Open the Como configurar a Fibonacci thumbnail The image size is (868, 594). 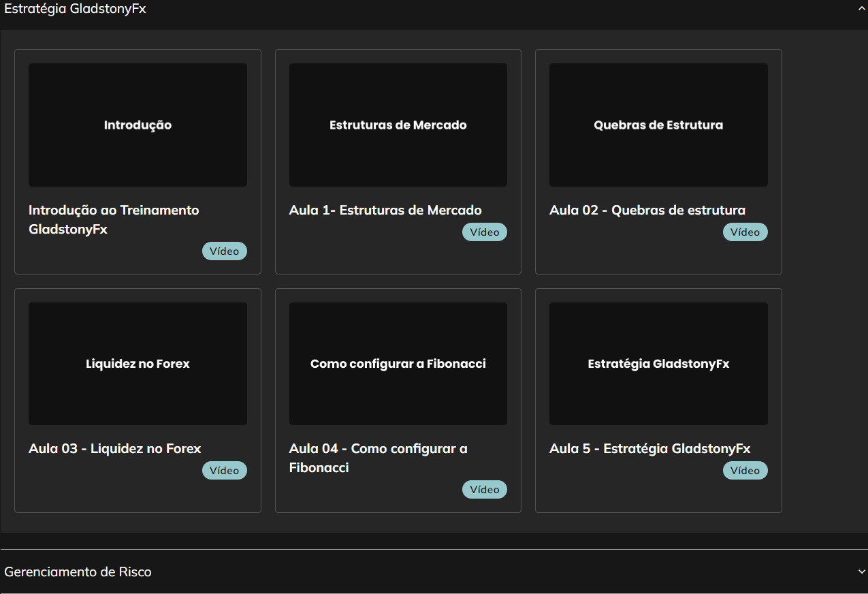pos(398,364)
